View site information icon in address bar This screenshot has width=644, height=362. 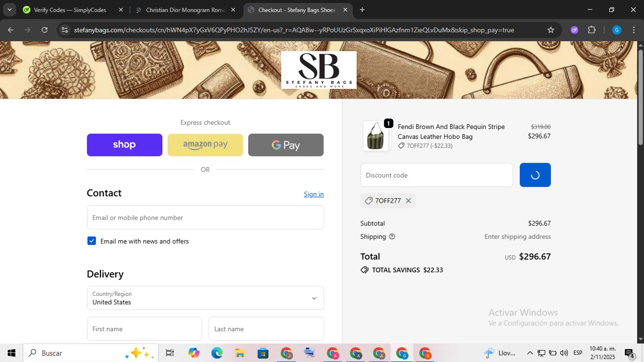coord(65,30)
